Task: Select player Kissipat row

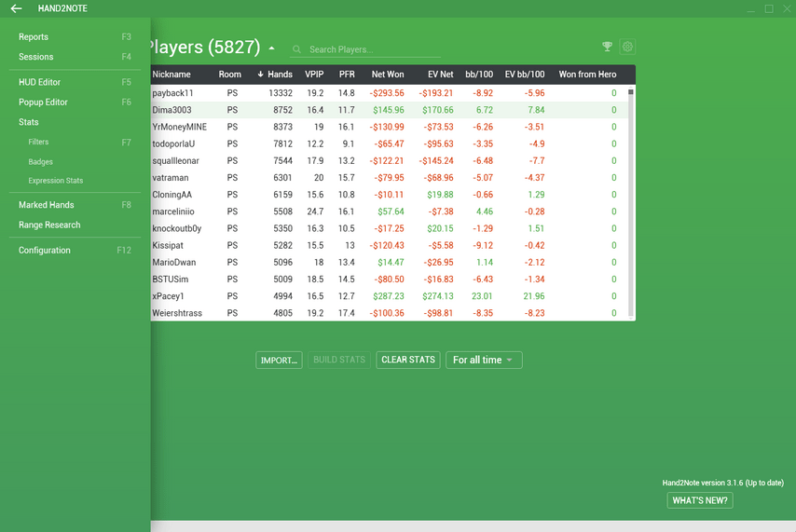Action: coord(390,245)
